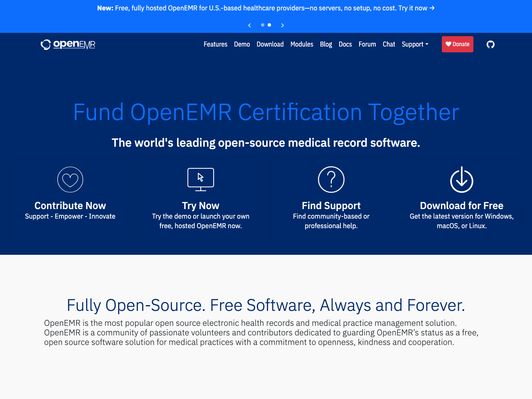Go to the Forum navigation item
Viewport: 532px width, 399px height.
[367, 44]
